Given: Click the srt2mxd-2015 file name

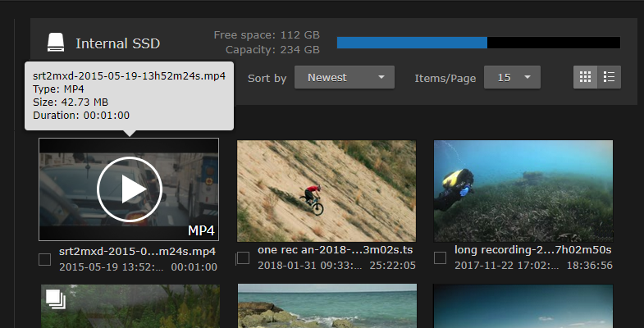Looking at the screenshot, I should (137, 250).
